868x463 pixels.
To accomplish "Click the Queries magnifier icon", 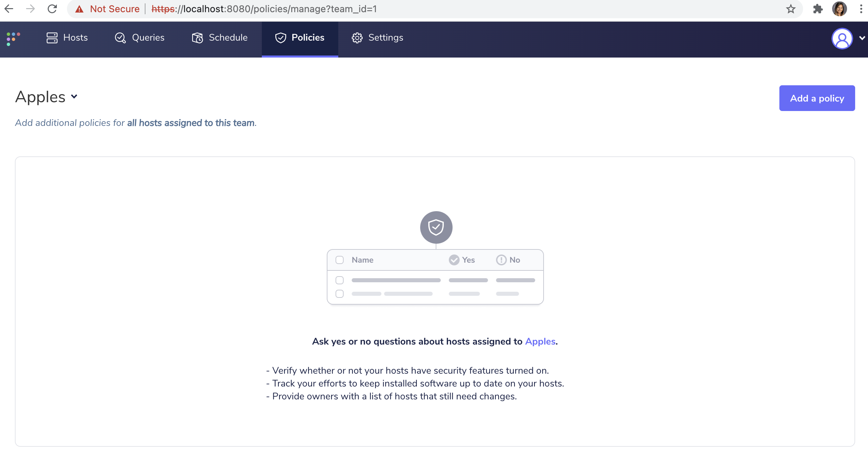I will (120, 38).
